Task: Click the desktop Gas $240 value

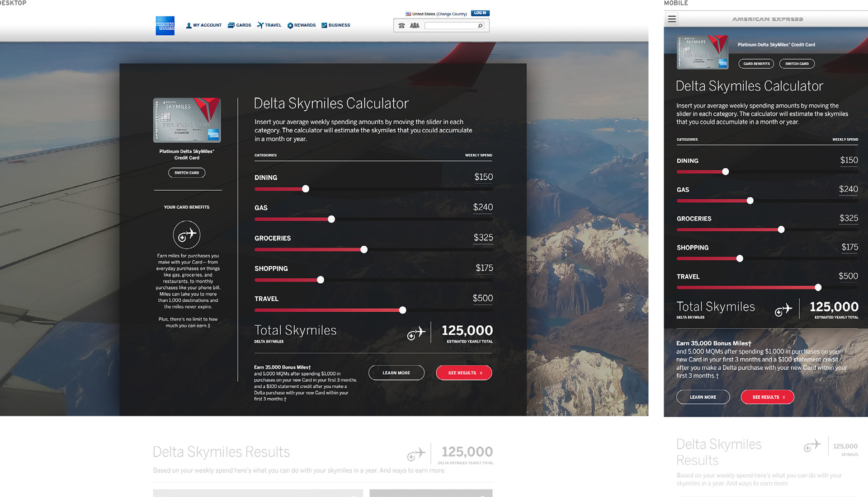Action: click(483, 207)
